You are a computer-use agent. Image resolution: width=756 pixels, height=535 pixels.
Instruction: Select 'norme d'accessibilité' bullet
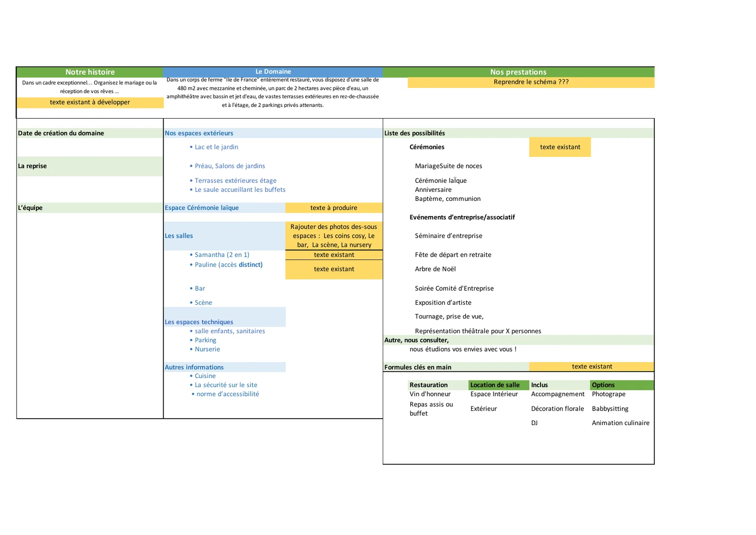[225, 394]
